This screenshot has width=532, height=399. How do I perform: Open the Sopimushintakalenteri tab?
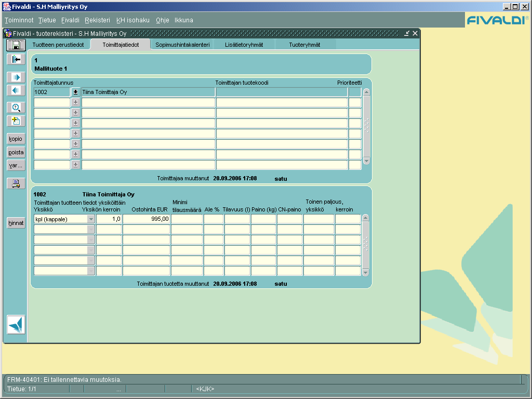(182, 45)
